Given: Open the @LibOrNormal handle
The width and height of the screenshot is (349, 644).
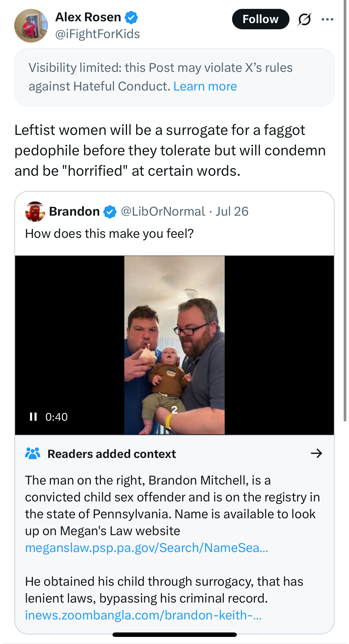Looking at the screenshot, I should [163, 212].
